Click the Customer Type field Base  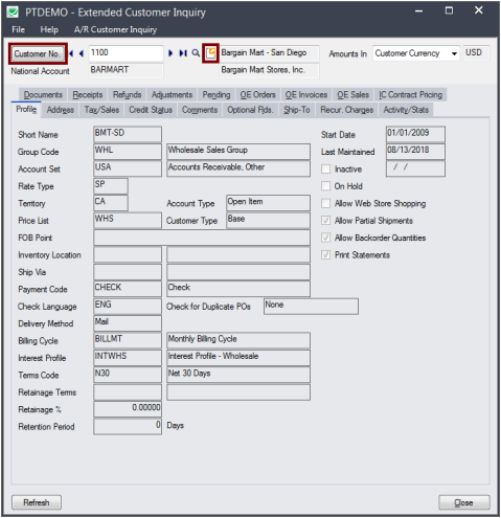(268, 220)
